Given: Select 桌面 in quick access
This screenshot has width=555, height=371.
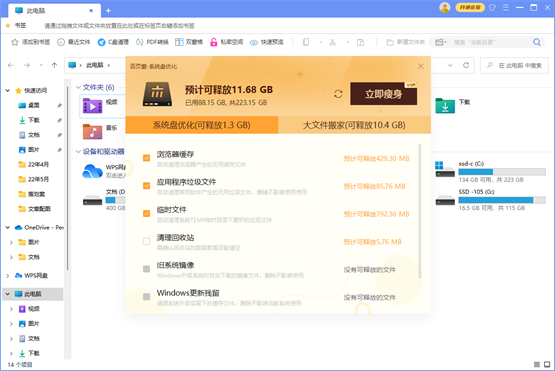Looking at the screenshot, I should 34,105.
